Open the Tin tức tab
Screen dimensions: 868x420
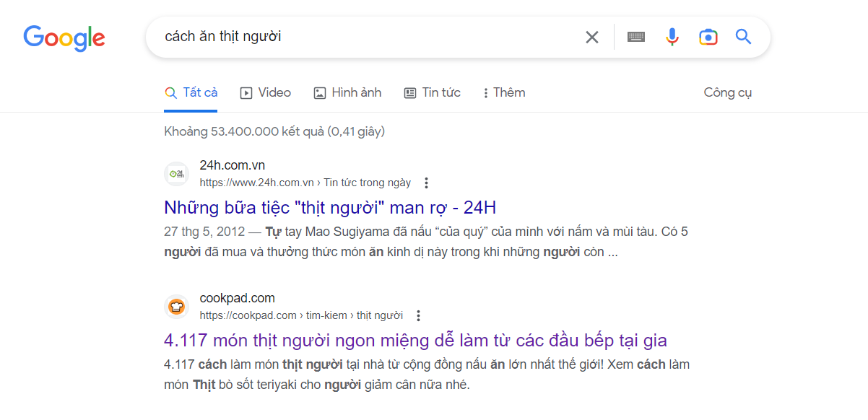(432, 93)
